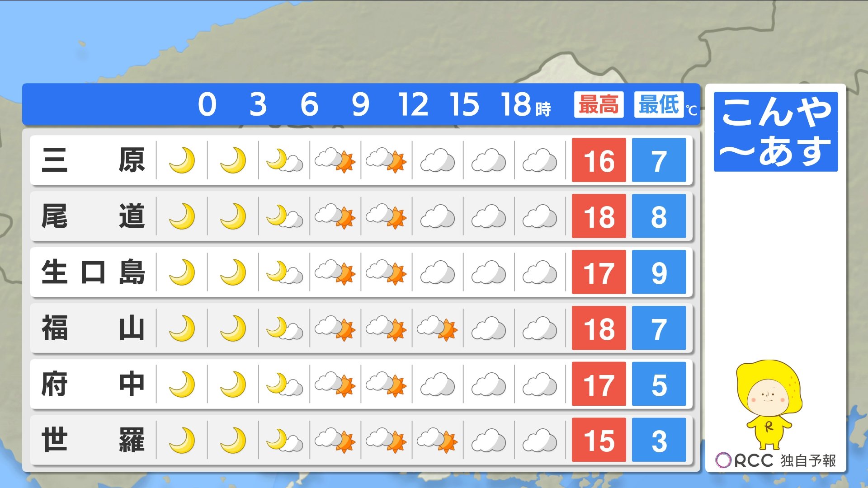Click the 世羅 city row label
This screenshot has width=868, height=488.
click(93, 441)
